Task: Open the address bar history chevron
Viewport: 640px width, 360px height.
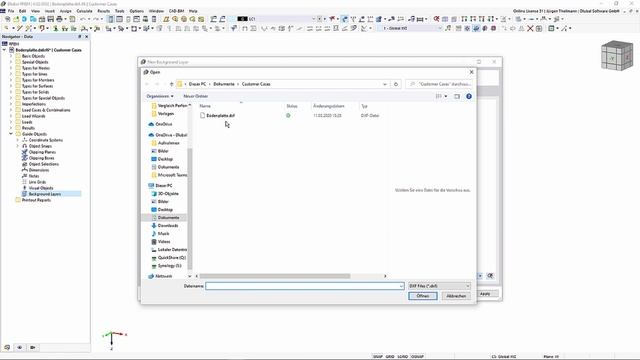Action: [384, 84]
